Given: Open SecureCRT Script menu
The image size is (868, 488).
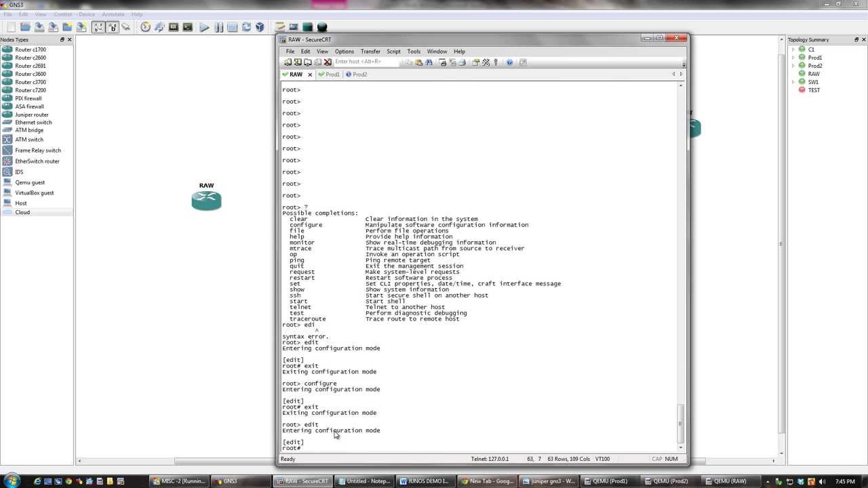Looking at the screenshot, I should click(x=393, y=52).
